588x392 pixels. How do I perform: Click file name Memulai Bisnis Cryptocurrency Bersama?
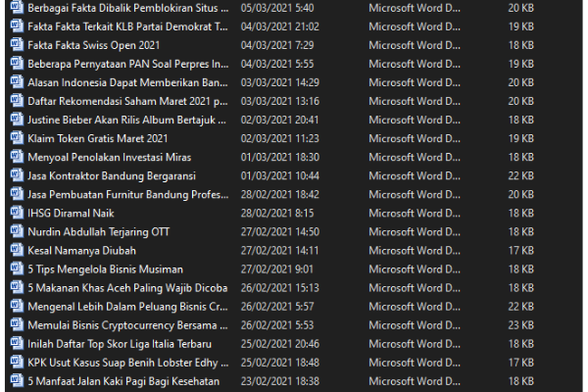[127, 325]
